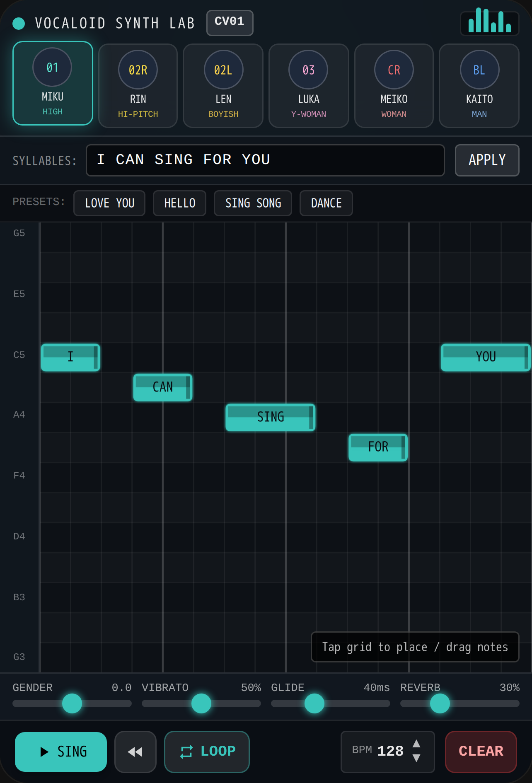Click the G5 pitch label

coord(19,233)
